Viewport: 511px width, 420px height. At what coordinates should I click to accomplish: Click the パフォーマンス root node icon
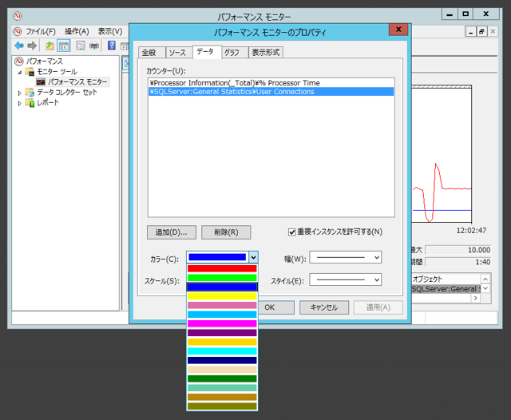(19, 61)
